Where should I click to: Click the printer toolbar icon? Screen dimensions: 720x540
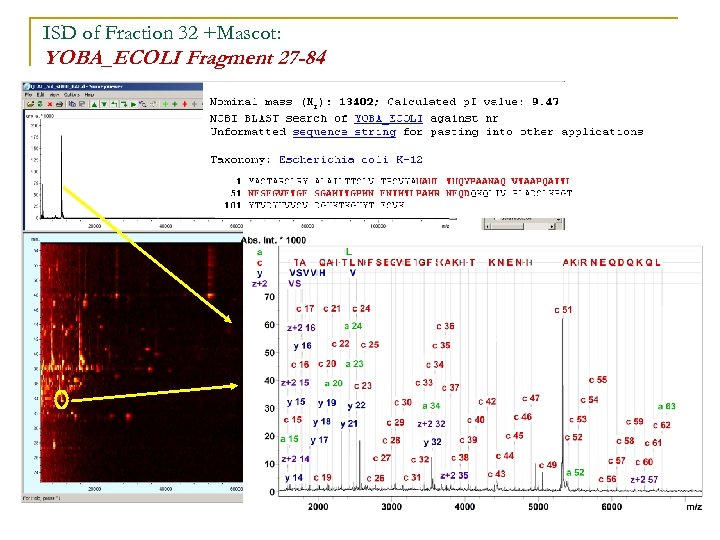(59, 104)
